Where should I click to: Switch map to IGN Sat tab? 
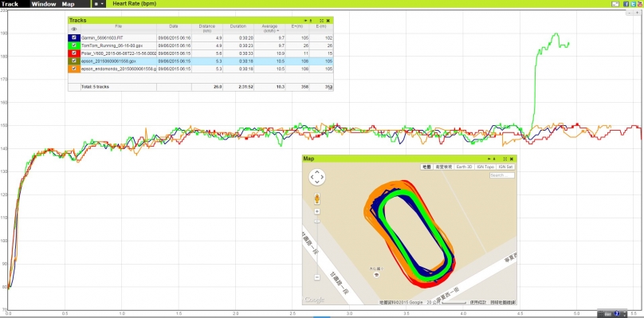[x=505, y=167]
